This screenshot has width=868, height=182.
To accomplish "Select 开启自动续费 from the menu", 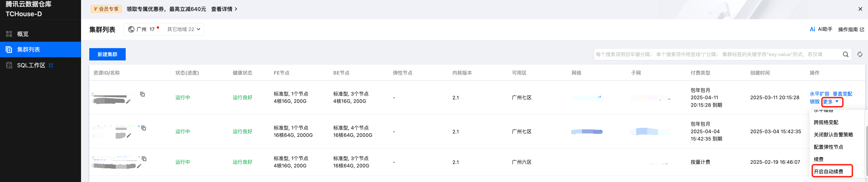I will (829, 172).
